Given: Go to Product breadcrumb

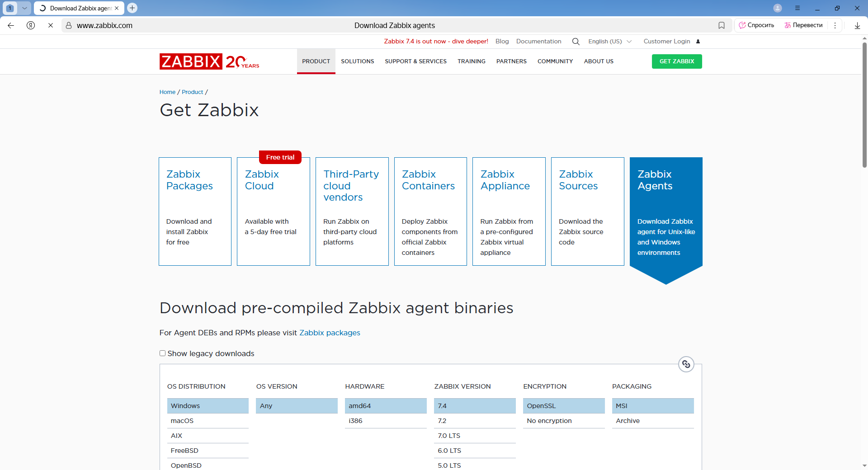Looking at the screenshot, I should click(193, 92).
